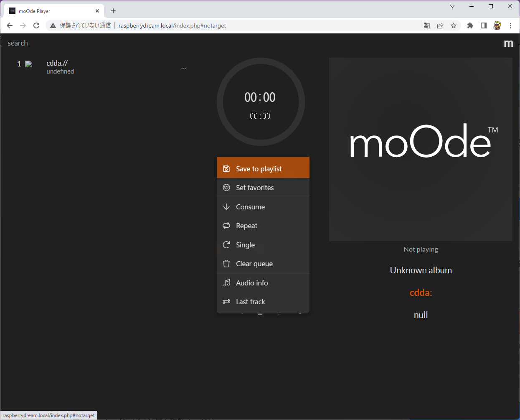Bookmark this page with the star icon
The height and width of the screenshot is (420, 520).
point(454,25)
